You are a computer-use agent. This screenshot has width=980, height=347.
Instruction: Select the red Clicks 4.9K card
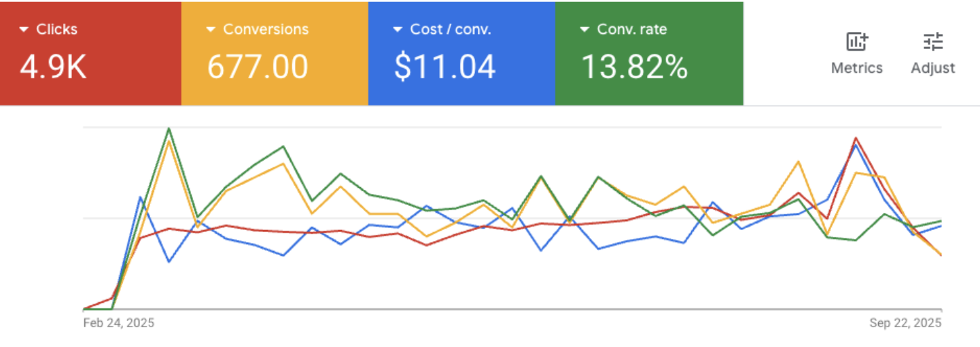(90, 53)
